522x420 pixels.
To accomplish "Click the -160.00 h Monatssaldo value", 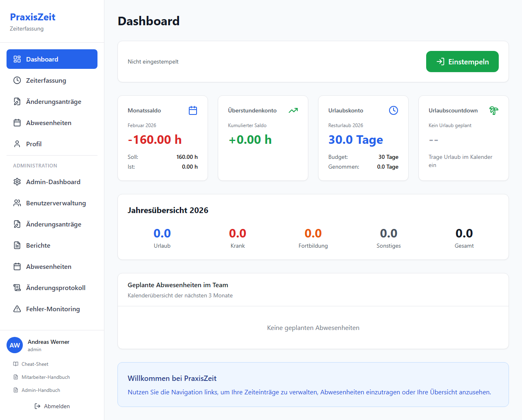I will [155, 140].
